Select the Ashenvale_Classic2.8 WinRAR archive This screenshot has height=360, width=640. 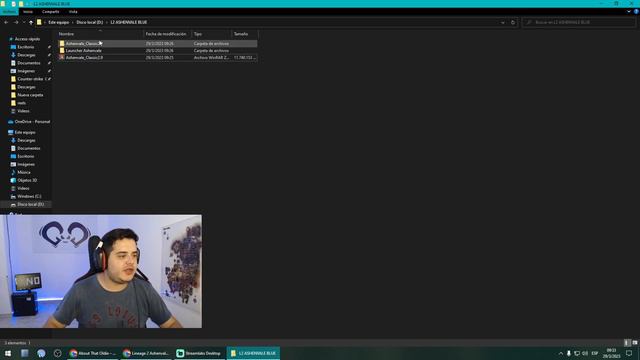click(157, 58)
